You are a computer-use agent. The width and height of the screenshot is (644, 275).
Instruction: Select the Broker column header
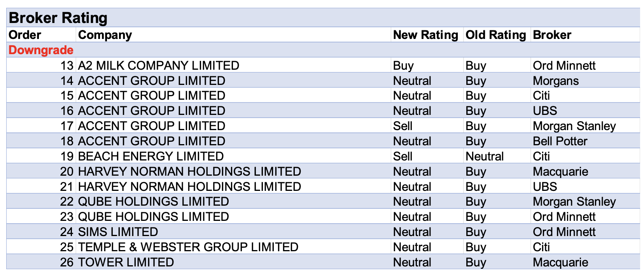552,35
